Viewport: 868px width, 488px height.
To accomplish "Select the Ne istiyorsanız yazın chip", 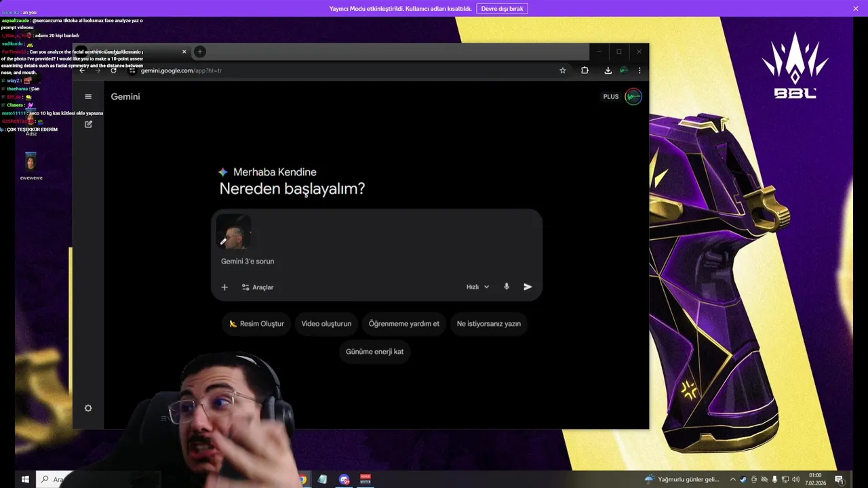I will point(489,324).
